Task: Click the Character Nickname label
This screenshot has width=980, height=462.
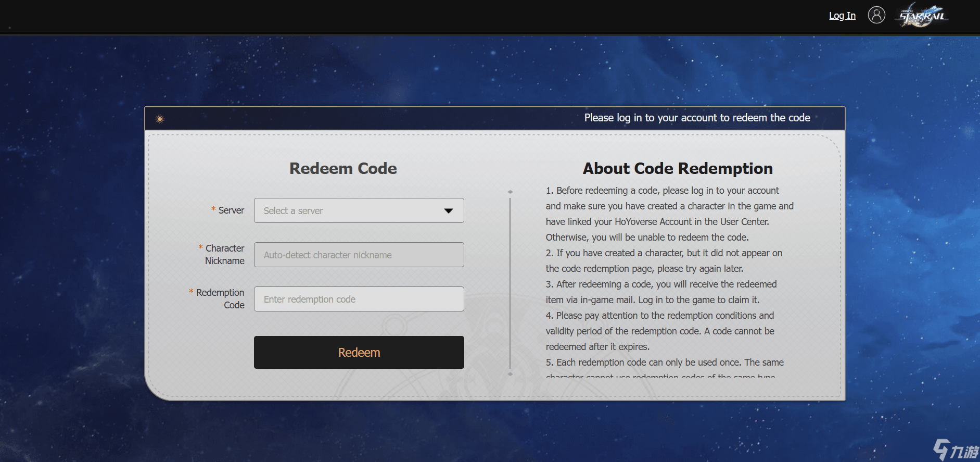Action: (x=224, y=255)
